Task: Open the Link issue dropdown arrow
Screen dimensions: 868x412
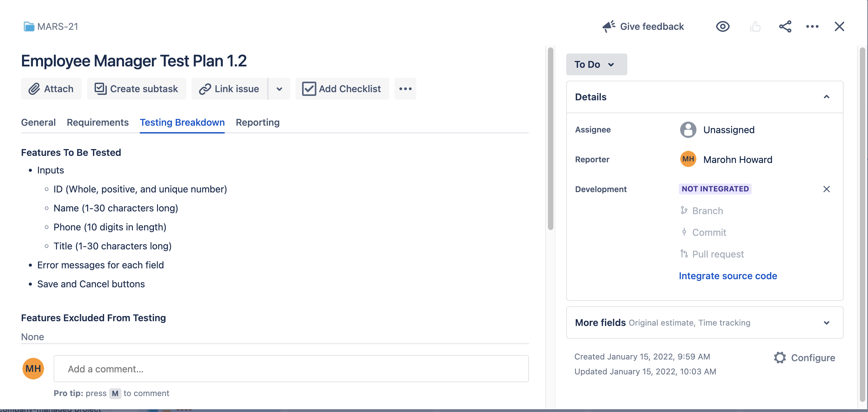Action: pos(279,89)
